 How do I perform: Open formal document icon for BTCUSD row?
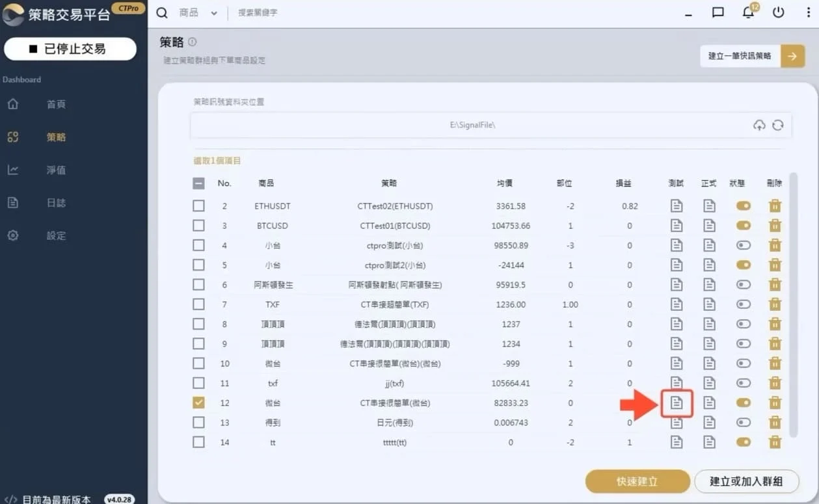click(x=709, y=226)
